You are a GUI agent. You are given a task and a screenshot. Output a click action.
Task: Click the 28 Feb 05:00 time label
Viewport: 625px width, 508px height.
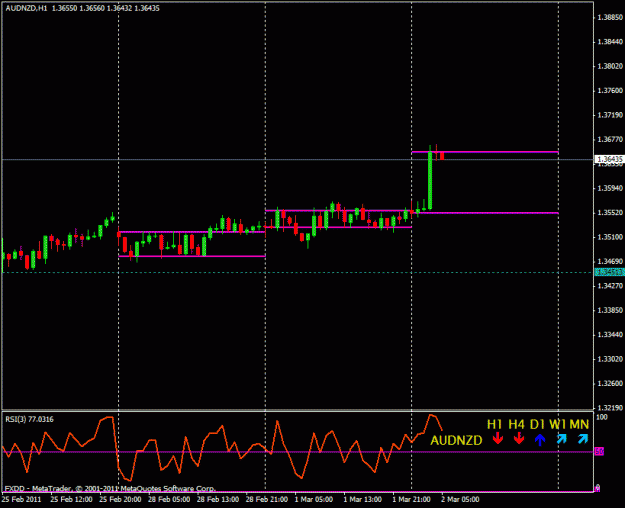click(169, 499)
